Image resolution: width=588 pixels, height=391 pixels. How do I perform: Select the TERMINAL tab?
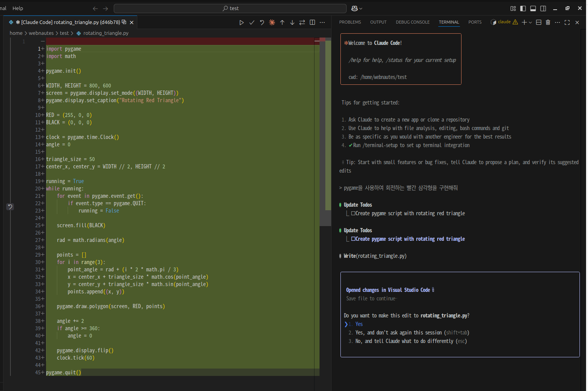[449, 22]
